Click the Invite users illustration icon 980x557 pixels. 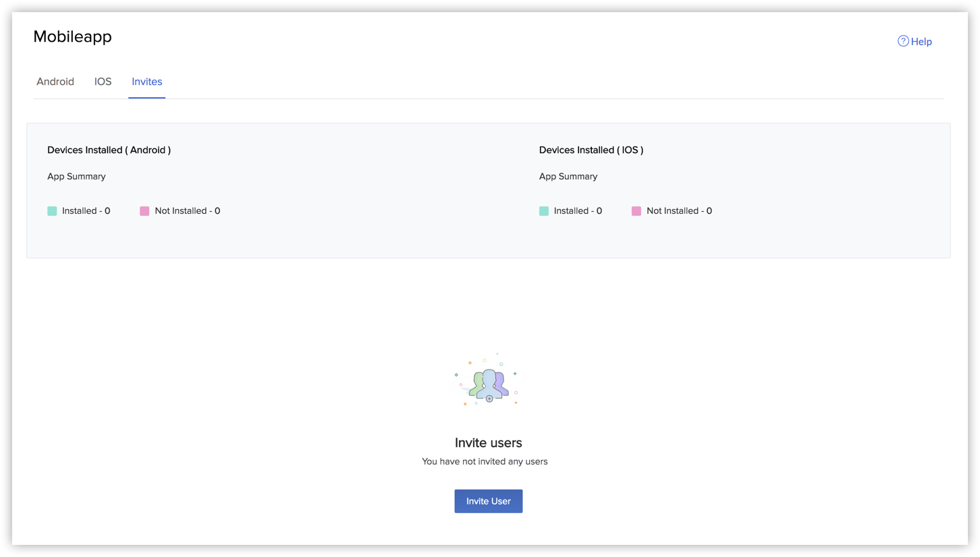click(x=489, y=383)
